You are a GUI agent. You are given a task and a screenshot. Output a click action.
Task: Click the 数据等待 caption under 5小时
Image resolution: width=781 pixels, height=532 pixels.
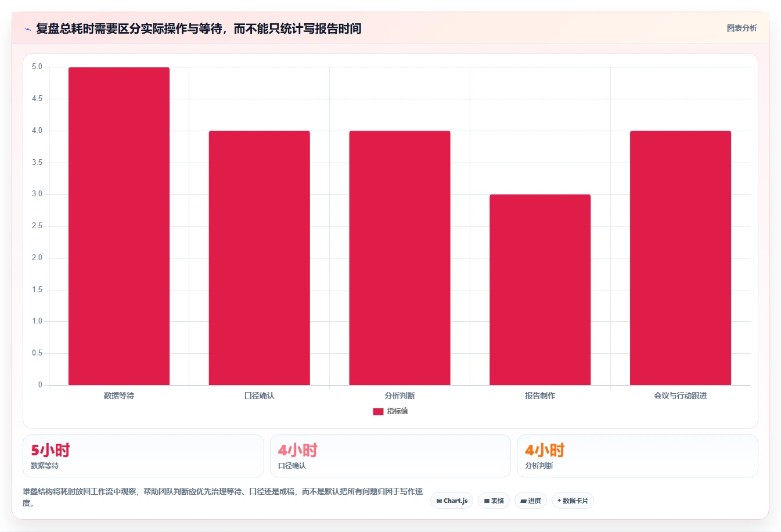(x=45, y=466)
